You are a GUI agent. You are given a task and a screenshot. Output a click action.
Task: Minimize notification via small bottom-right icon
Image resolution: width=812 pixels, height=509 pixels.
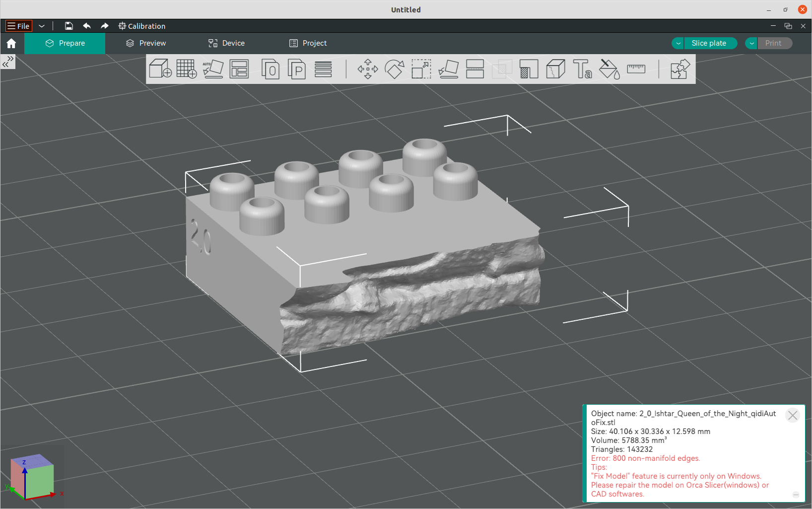point(796,495)
